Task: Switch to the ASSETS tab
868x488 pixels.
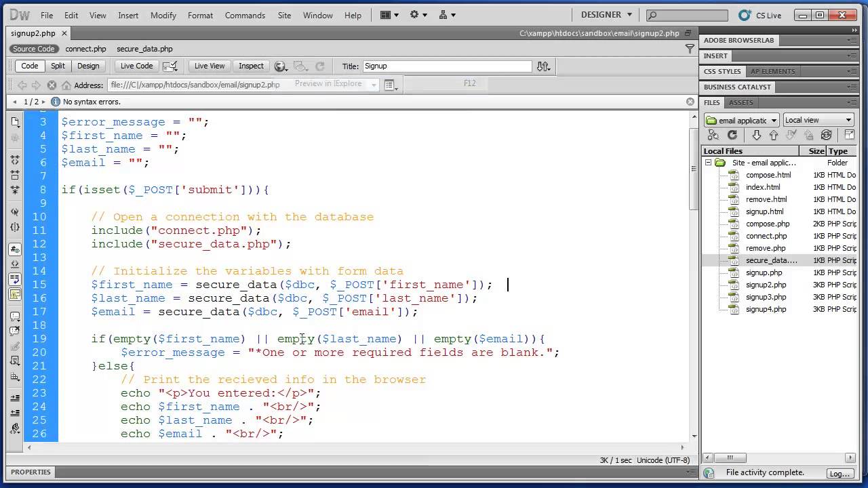Action: [741, 102]
